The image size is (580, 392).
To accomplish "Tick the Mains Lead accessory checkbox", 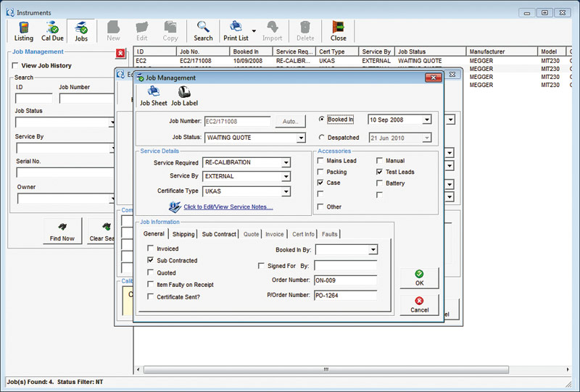I will (x=321, y=161).
